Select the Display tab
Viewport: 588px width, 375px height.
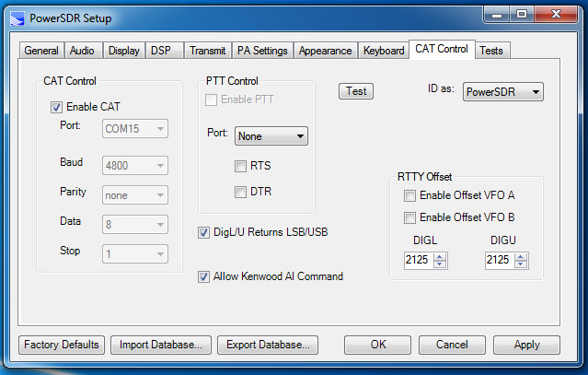click(x=123, y=51)
